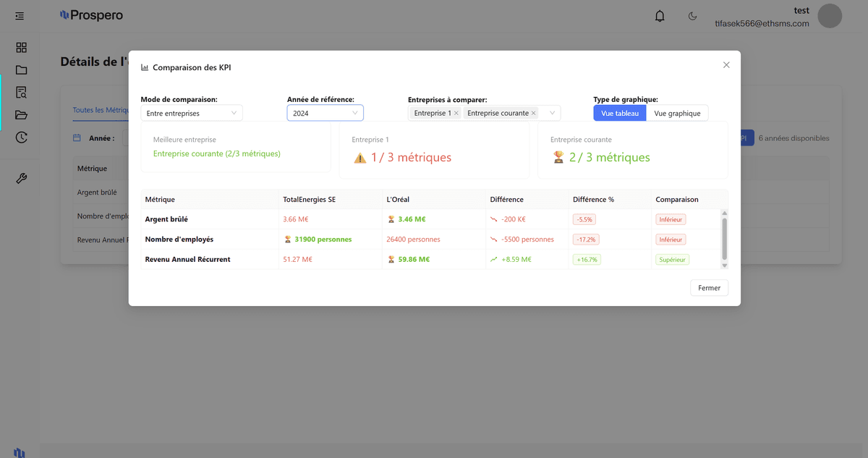Open the Année de référence dropdown showing 2024
This screenshot has height=458, width=868.
point(325,113)
